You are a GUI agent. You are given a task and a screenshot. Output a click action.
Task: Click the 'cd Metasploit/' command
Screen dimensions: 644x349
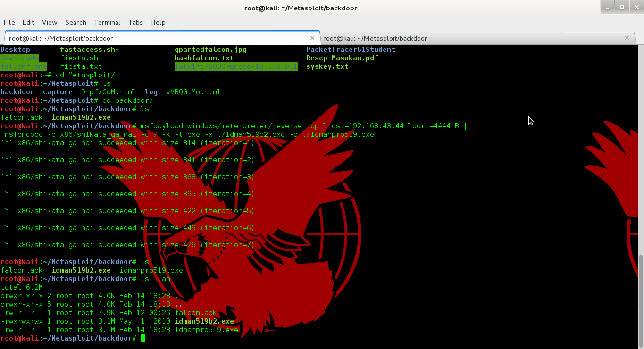click(85, 75)
